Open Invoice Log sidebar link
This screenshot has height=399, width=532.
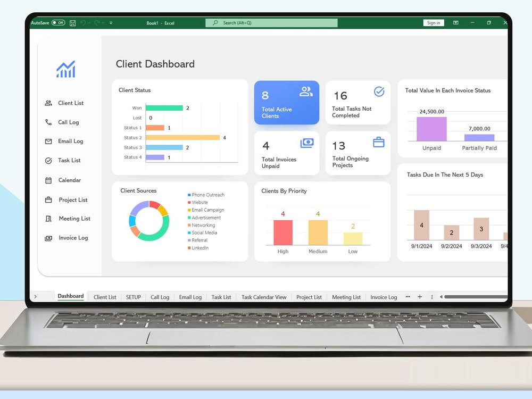coord(73,238)
